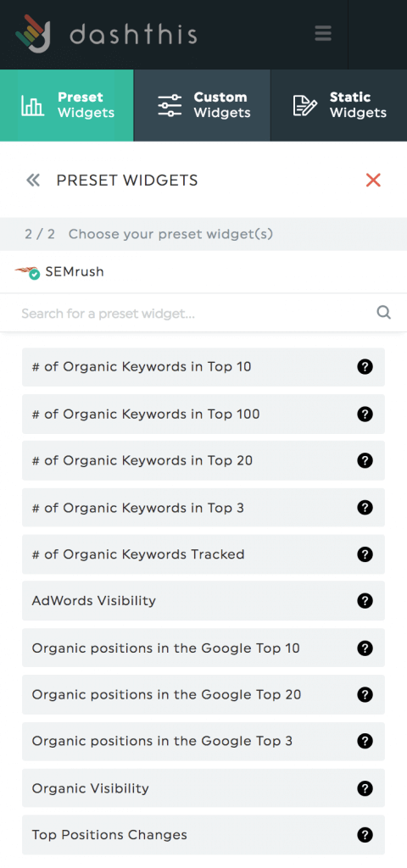The image size is (407, 868).
Task: Switch to Static Widgets tab
Action: coord(339,105)
